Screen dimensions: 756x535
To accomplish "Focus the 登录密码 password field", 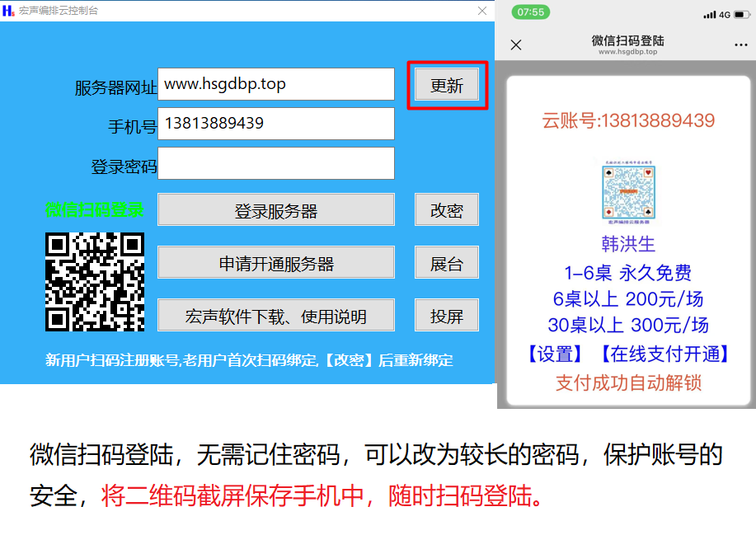I will click(276, 163).
